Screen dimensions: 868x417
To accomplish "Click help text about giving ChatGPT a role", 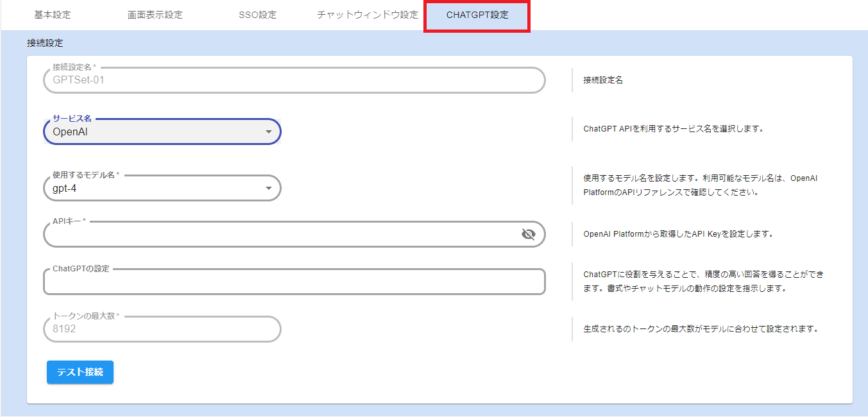I will (x=703, y=282).
